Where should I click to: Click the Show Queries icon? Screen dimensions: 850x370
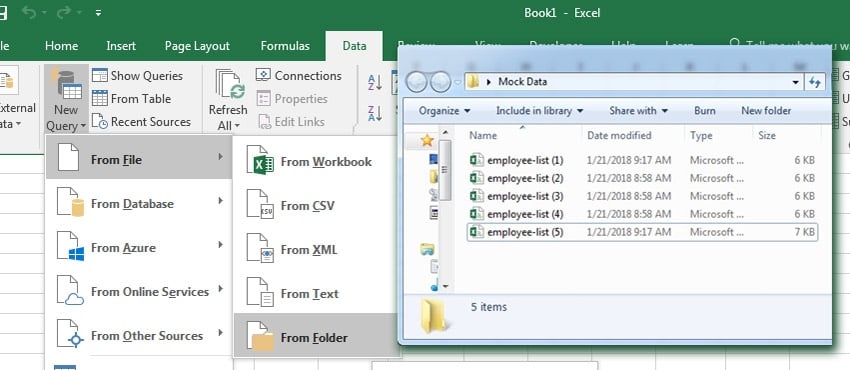(100, 75)
